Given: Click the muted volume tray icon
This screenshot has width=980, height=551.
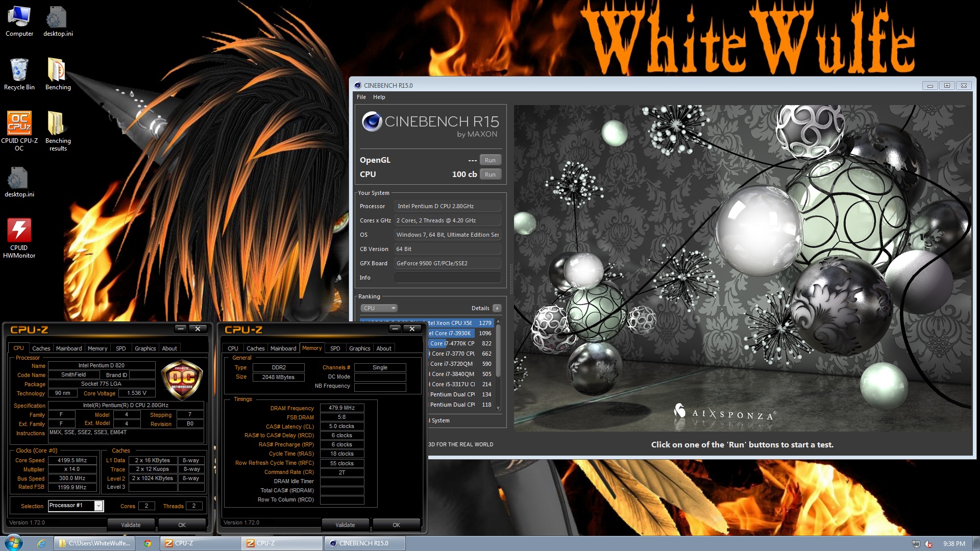Looking at the screenshot, I should click(x=928, y=544).
